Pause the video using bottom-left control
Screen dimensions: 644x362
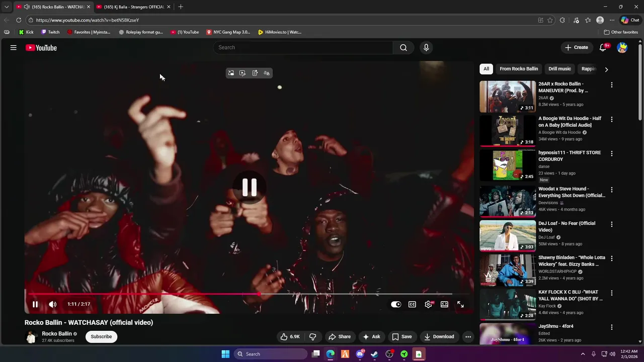[x=35, y=304]
